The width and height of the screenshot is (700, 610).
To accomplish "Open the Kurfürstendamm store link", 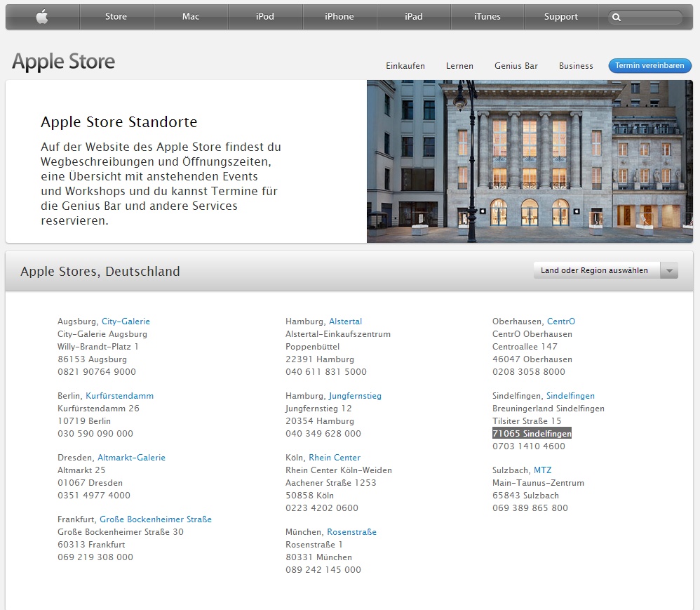I will click(x=120, y=395).
